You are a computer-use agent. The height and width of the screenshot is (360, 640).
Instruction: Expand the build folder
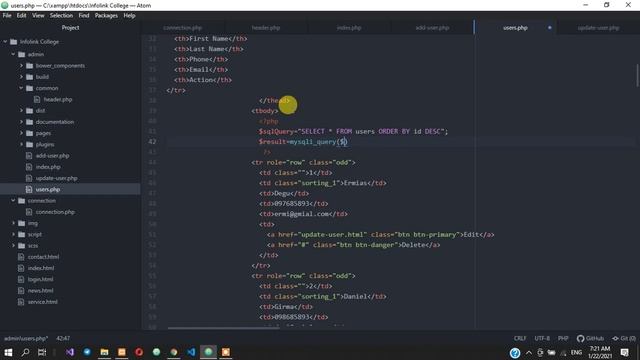[21, 77]
